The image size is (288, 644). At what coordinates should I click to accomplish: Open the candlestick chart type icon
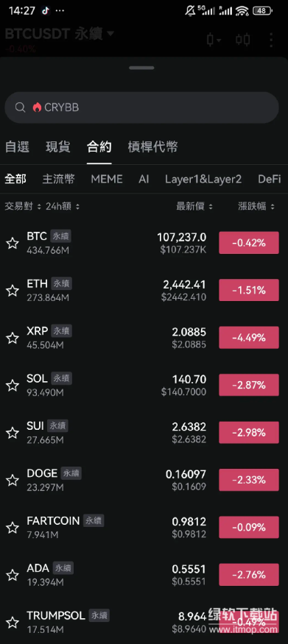point(214,40)
